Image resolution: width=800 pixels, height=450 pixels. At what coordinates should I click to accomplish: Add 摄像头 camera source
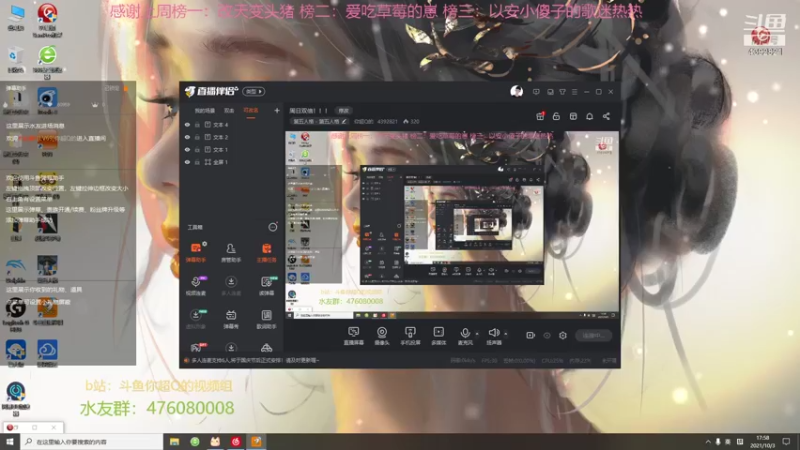point(382,336)
